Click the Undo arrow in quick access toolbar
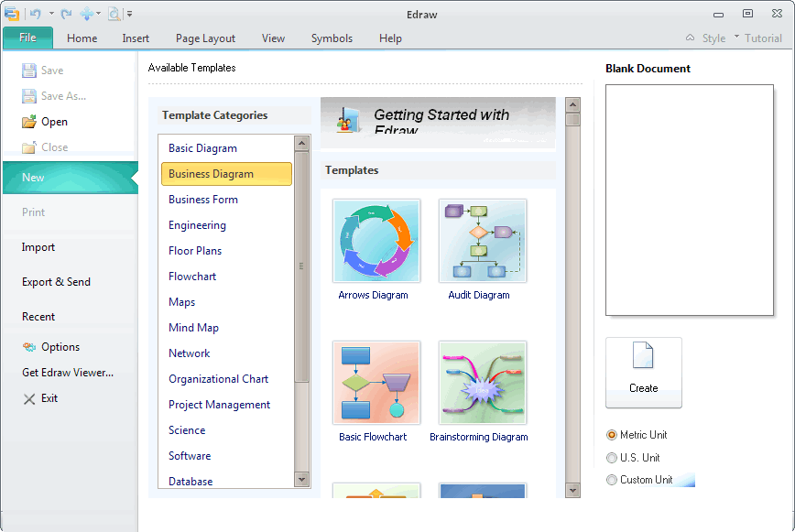The image size is (795, 532). point(36,14)
